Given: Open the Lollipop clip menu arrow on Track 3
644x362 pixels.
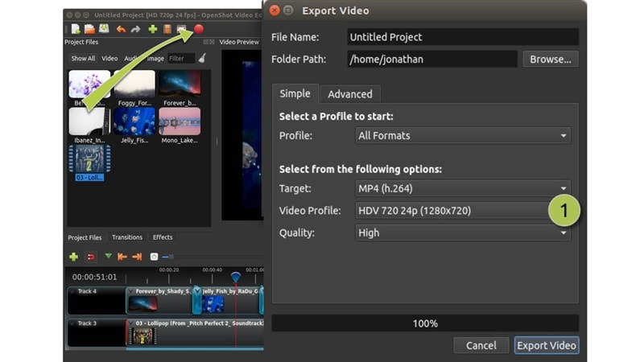Looking at the screenshot, I should [x=131, y=323].
